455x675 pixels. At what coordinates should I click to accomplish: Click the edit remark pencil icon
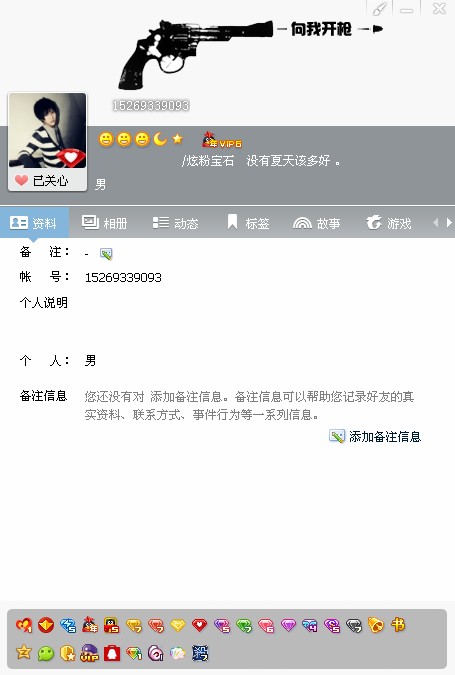(106, 254)
